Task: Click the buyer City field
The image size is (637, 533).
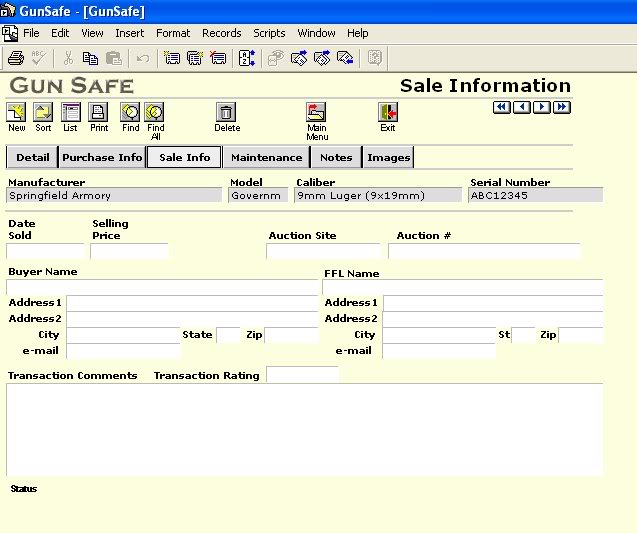Action: (124, 335)
